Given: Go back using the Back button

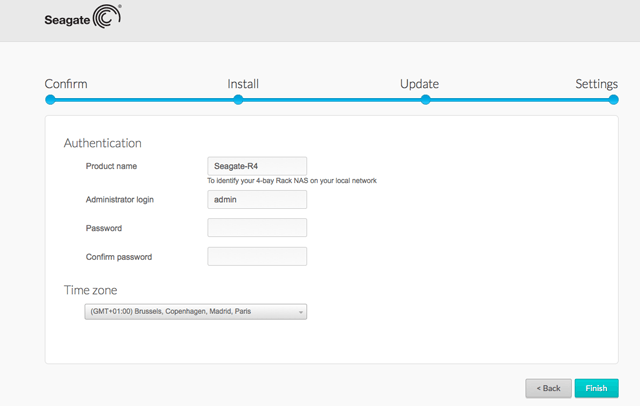Looking at the screenshot, I should pos(548,387).
